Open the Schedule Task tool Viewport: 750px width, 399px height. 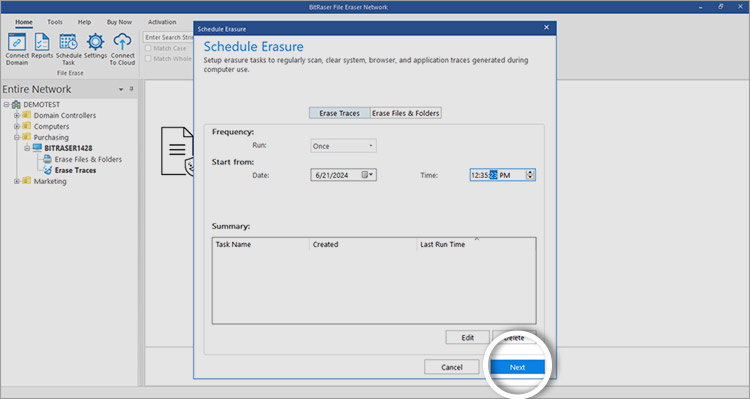coord(68,49)
